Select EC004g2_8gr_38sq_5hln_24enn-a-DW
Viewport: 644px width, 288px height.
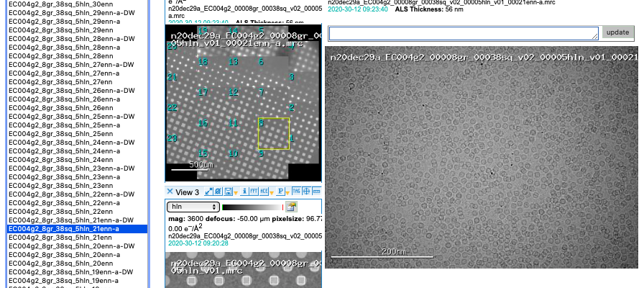tap(77, 143)
